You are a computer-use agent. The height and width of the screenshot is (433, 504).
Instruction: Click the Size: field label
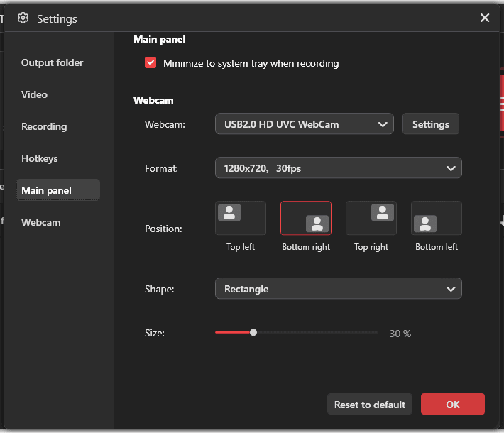point(155,333)
